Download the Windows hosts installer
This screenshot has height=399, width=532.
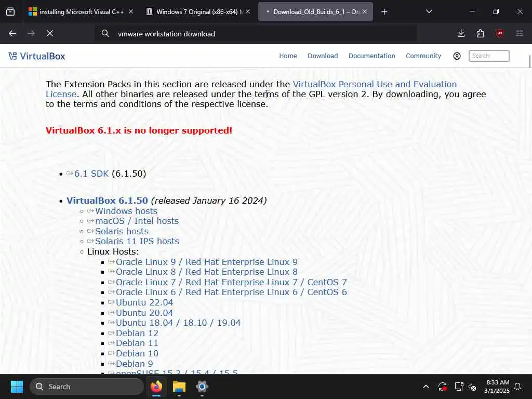[126, 211]
